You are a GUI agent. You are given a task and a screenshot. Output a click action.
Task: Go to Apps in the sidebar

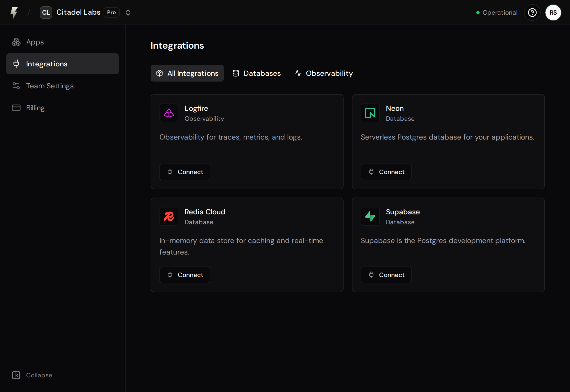click(x=62, y=42)
